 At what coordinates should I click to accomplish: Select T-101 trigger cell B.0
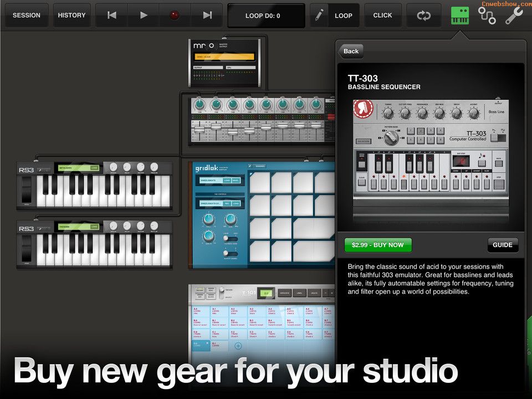[201, 323]
